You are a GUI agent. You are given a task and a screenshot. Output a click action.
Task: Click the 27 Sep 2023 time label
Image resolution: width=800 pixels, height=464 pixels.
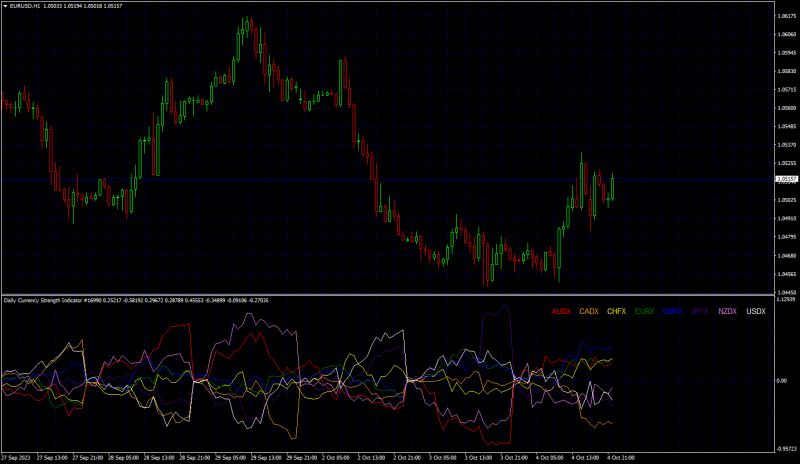tap(16, 458)
